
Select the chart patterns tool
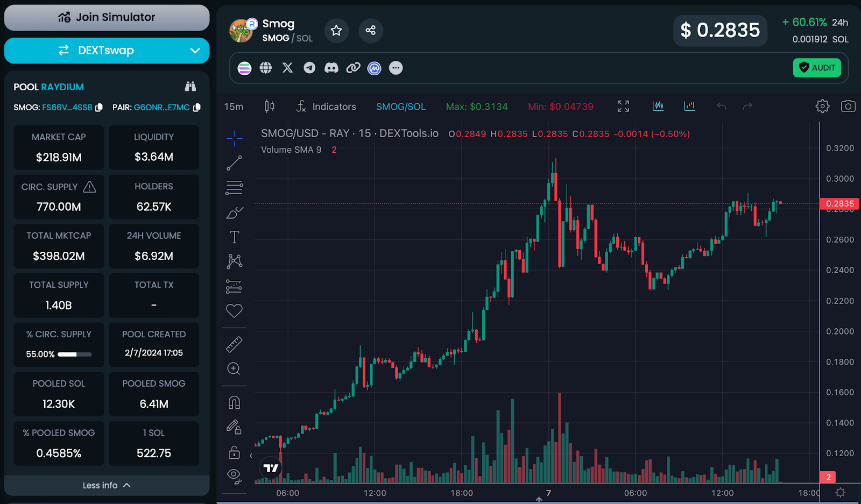[234, 261]
